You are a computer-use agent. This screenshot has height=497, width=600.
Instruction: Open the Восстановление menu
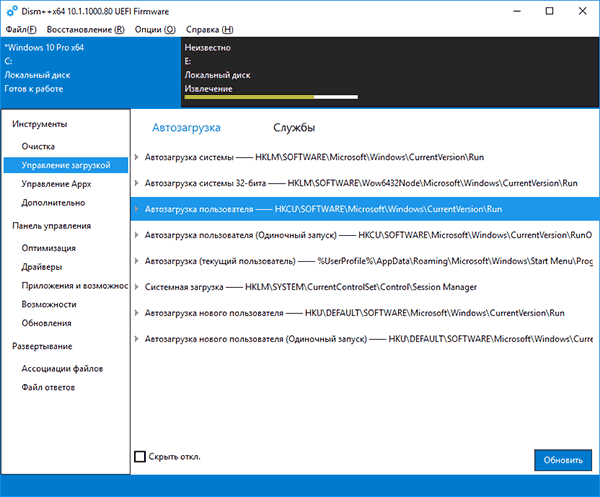click(x=86, y=29)
